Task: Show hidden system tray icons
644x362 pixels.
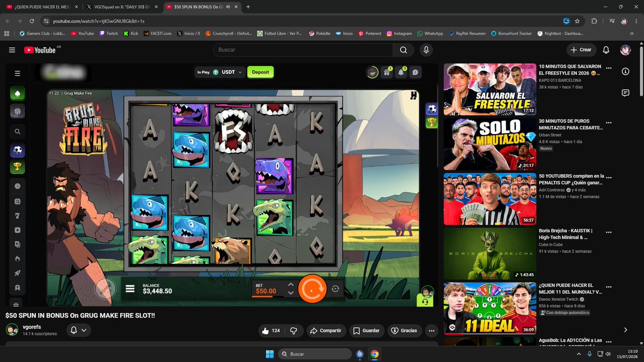Action: click(x=579, y=354)
